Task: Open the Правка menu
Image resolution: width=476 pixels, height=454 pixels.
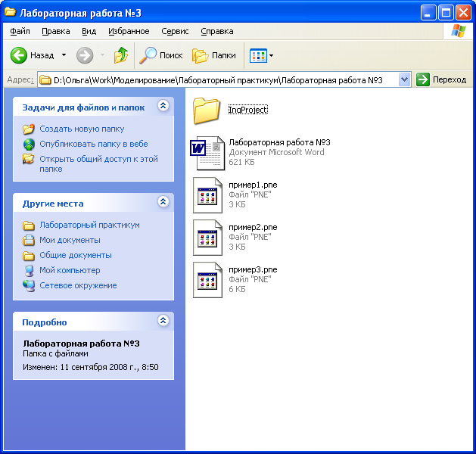Action: coord(56,31)
